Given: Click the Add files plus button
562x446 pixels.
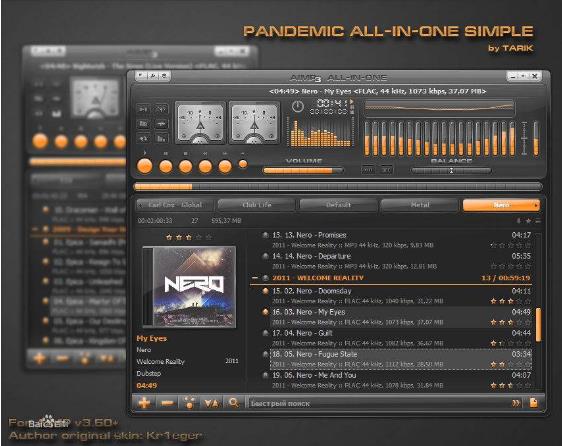Looking at the screenshot, I should click(x=144, y=403).
